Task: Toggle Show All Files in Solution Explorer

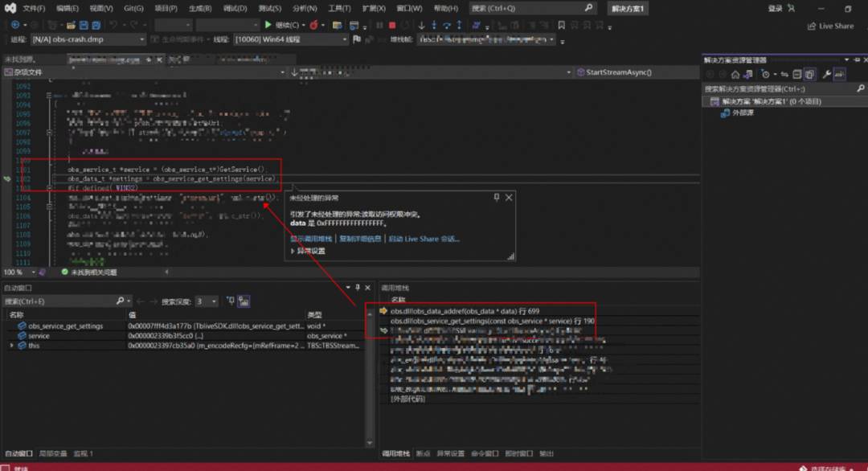Action: pos(810,74)
